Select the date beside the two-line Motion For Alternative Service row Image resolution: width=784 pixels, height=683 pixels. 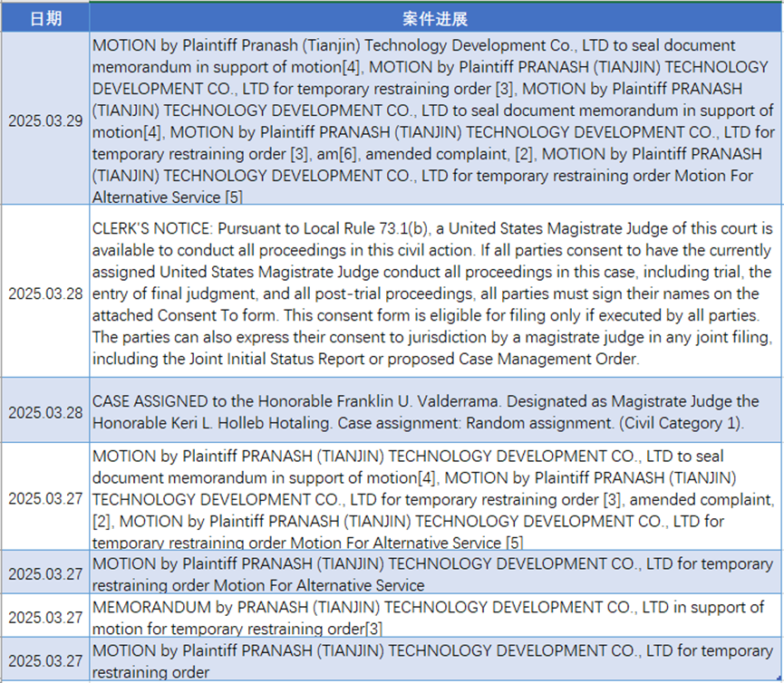[45, 572]
